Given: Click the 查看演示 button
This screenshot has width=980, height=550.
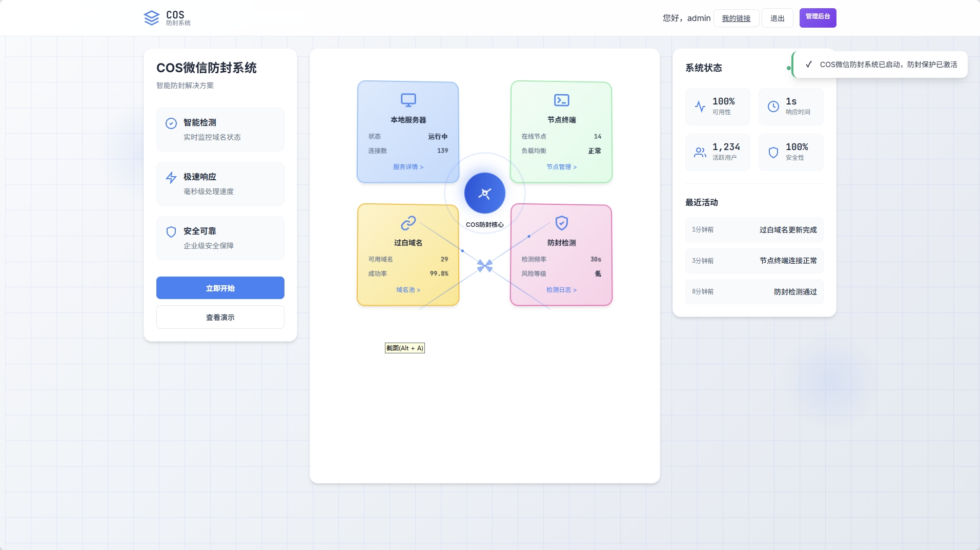Looking at the screenshot, I should pos(220,317).
